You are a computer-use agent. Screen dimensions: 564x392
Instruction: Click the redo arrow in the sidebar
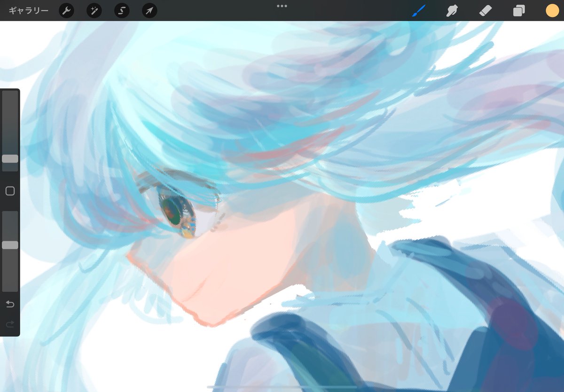(10, 324)
